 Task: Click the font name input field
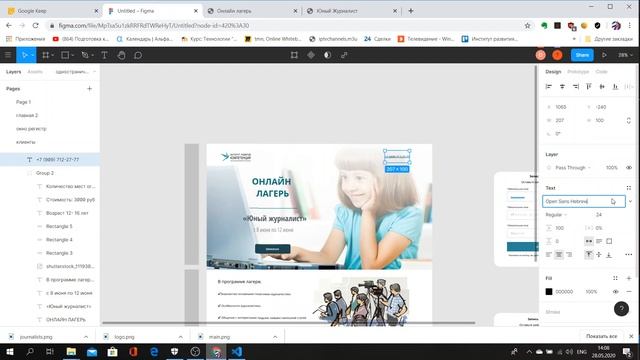click(x=584, y=201)
